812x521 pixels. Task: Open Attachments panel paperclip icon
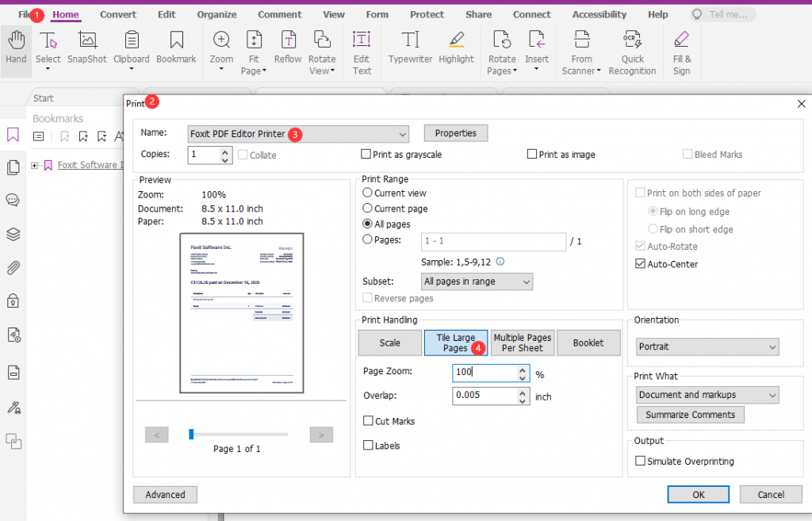(13, 268)
